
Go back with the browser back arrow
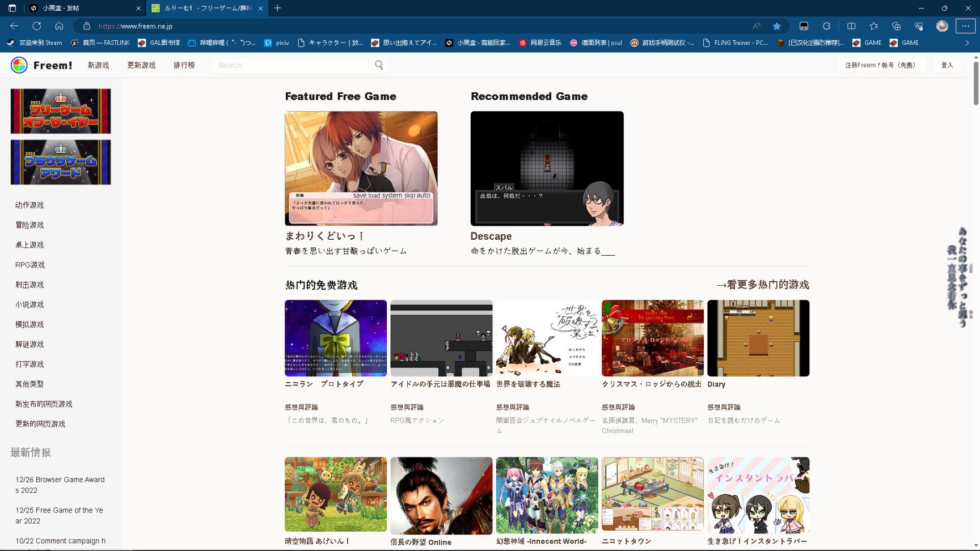(x=14, y=26)
